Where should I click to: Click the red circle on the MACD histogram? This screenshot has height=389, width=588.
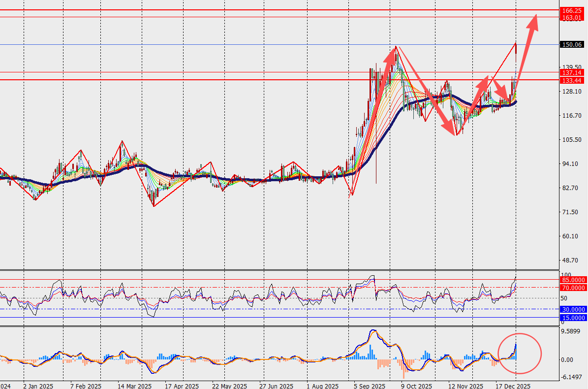click(x=520, y=353)
